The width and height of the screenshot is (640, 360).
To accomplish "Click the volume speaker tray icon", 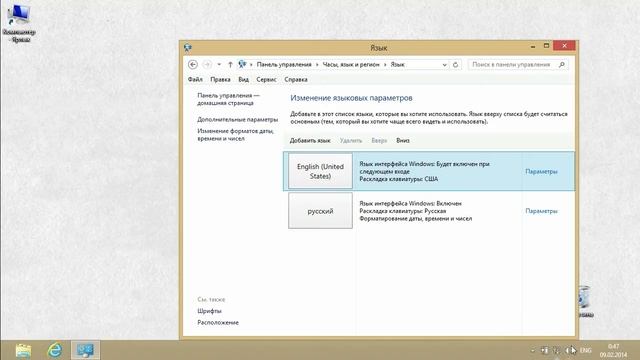I will pyautogui.click(x=570, y=350).
